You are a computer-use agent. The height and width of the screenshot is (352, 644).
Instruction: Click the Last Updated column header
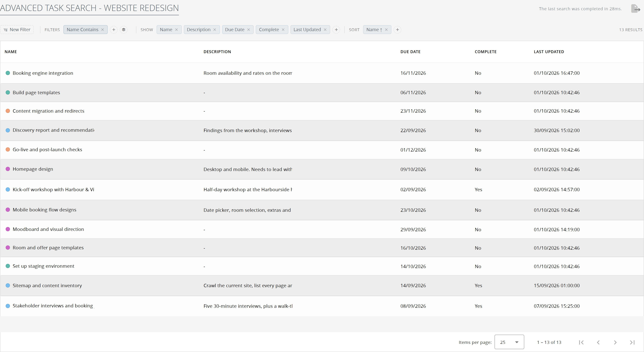(549, 52)
